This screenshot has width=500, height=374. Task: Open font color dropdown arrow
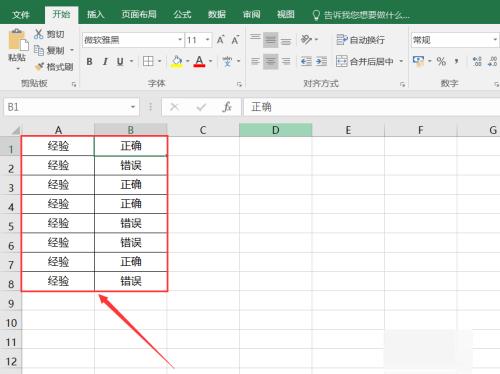pos(210,61)
